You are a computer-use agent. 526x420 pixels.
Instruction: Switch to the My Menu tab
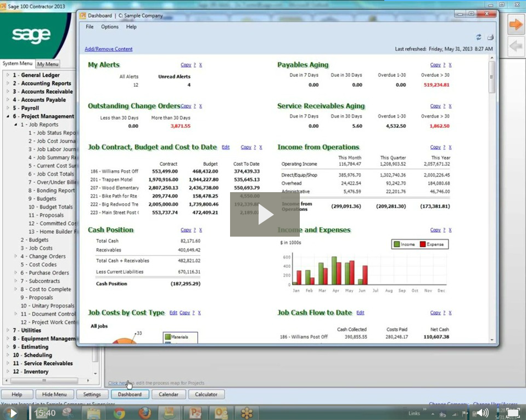pos(48,64)
